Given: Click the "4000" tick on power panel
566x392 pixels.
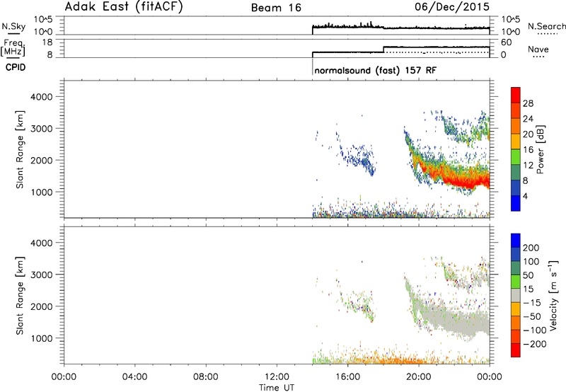Looking at the screenshot, I should pyautogui.click(x=41, y=97).
